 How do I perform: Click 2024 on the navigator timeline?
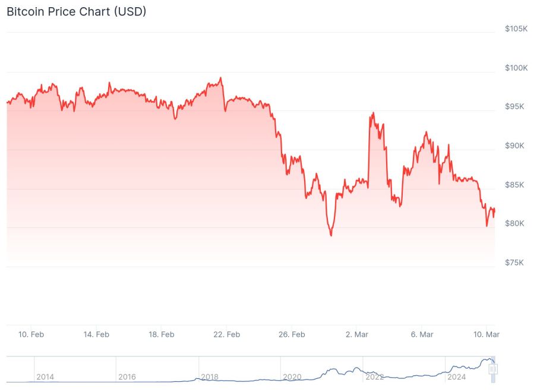point(456,377)
